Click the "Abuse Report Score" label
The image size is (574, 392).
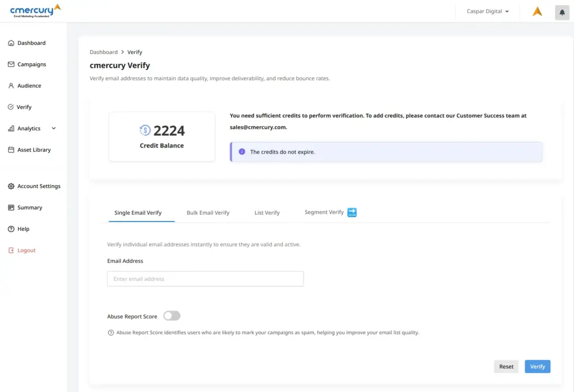point(132,316)
